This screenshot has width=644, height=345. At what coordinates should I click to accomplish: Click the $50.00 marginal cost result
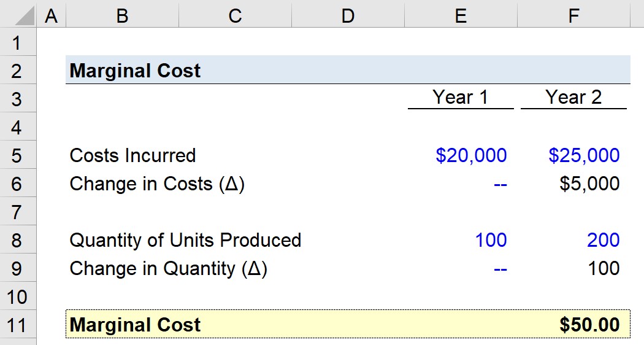coord(589,325)
